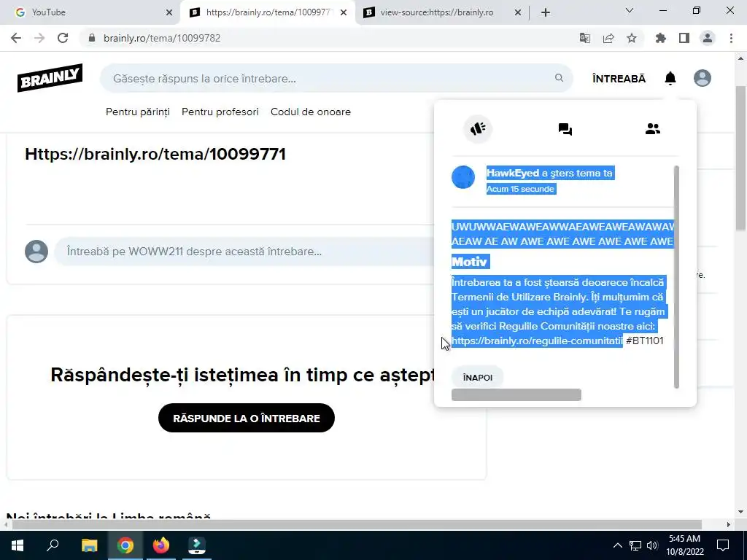
Task: Open a new browser tab
Action: click(x=546, y=12)
